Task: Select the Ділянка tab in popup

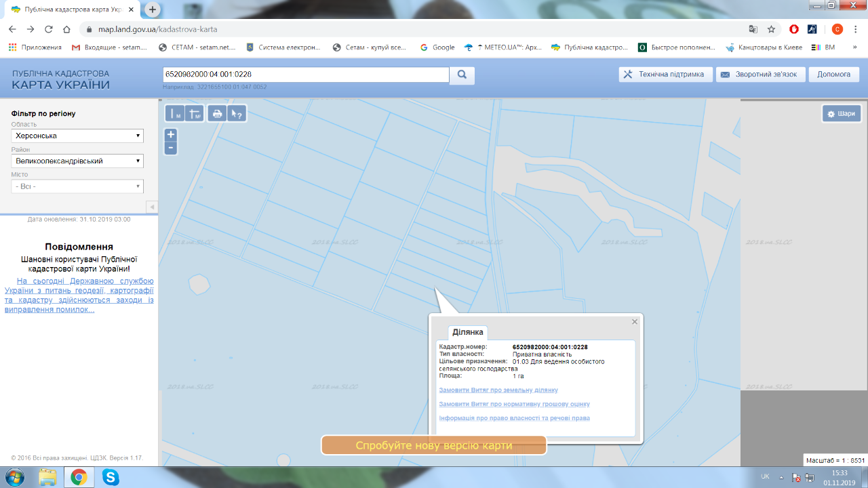Action: [467, 332]
